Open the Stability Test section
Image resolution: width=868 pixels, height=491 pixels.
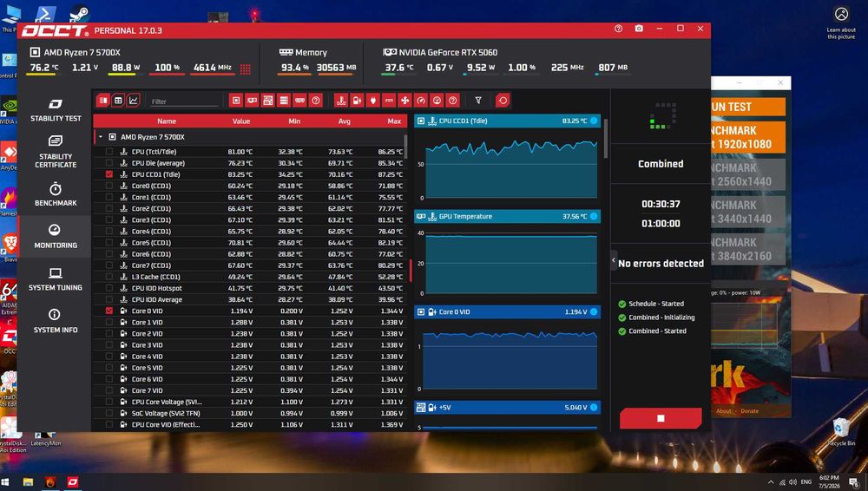coord(56,109)
